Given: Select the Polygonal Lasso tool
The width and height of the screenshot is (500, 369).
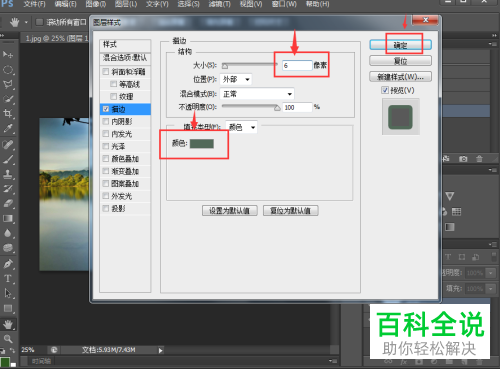Looking at the screenshot, I should pos(8,84).
